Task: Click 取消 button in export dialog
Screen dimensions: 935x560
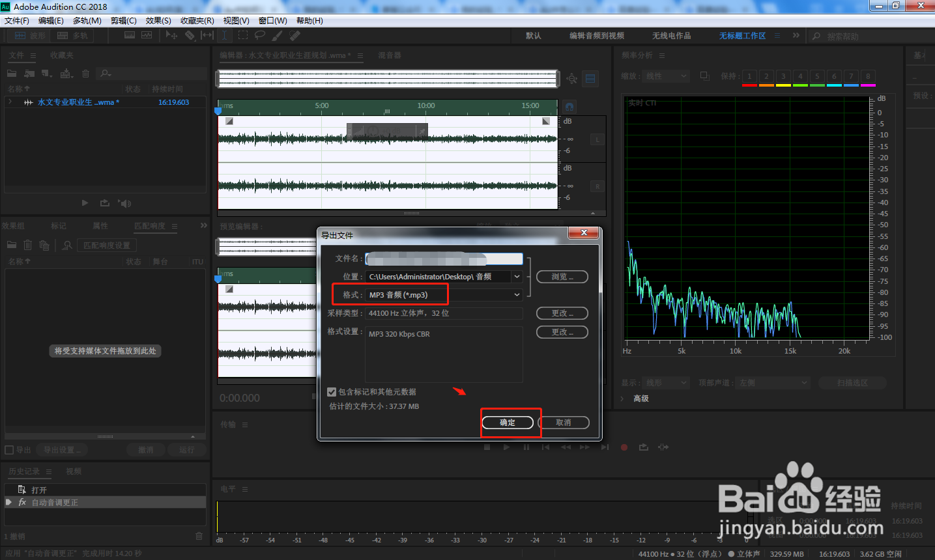Action: coord(564,423)
